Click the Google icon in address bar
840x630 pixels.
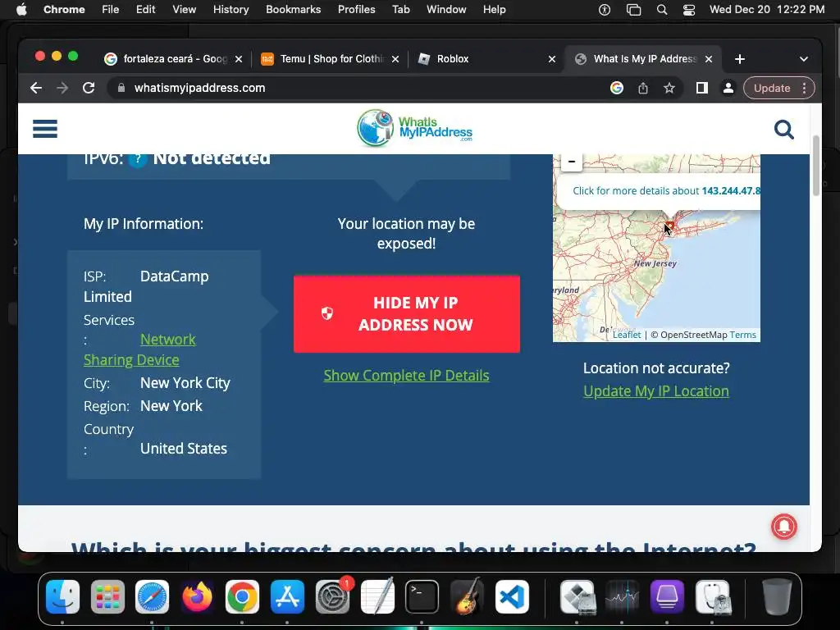click(x=617, y=88)
